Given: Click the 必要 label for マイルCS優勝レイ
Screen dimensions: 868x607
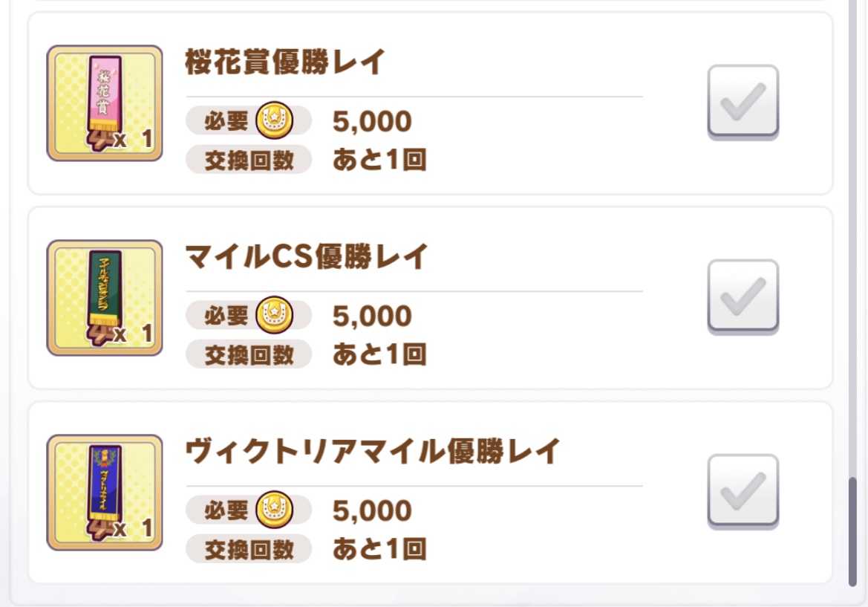Looking at the screenshot, I should coord(226,316).
